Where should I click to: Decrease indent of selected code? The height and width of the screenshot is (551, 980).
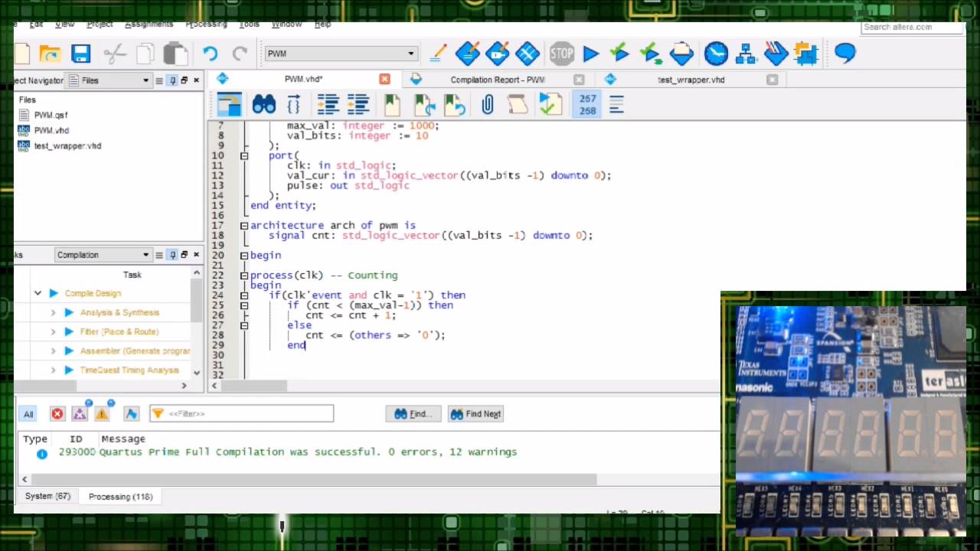(x=358, y=104)
